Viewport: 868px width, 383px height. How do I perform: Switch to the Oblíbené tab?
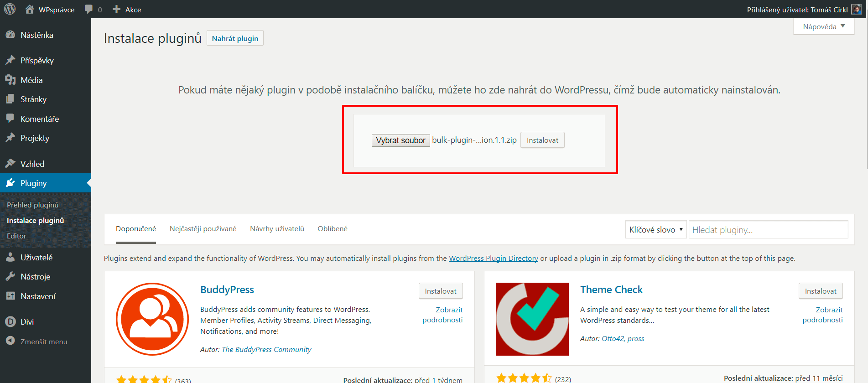coord(333,229)
